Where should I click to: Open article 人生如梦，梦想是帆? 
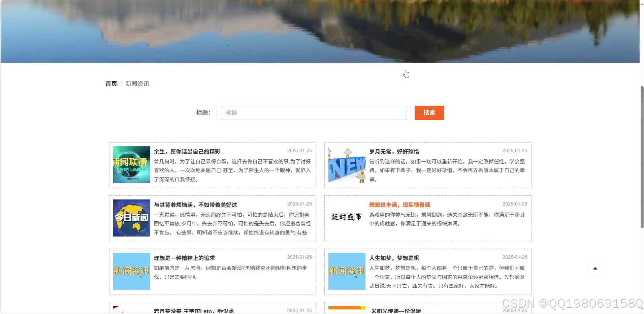393,258
